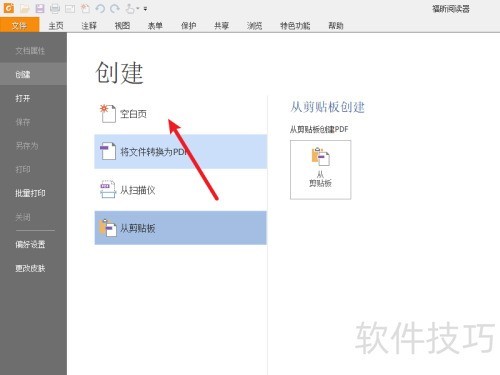Viewport: 500px width, 375px height.
Task: Open 更改皮肤 in the sidebar
Action: coord(33,268)
